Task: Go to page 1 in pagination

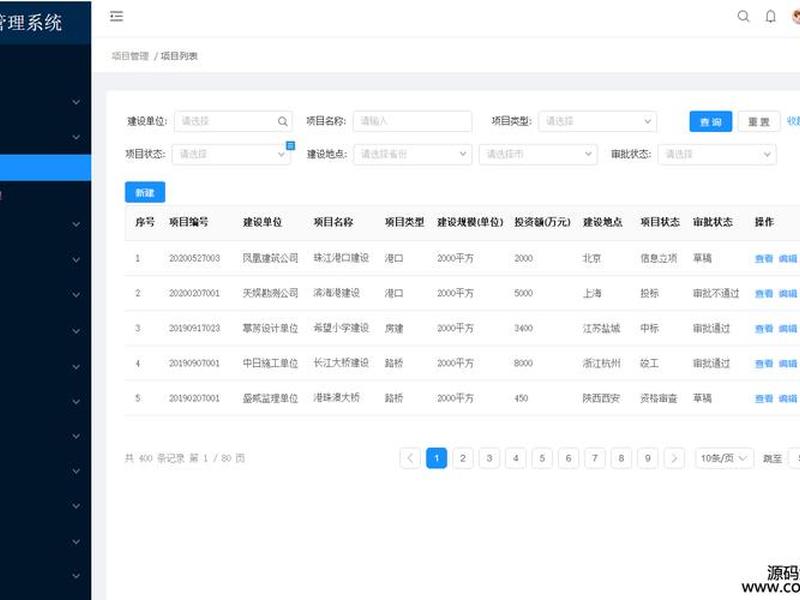Action: pos(436,458)
